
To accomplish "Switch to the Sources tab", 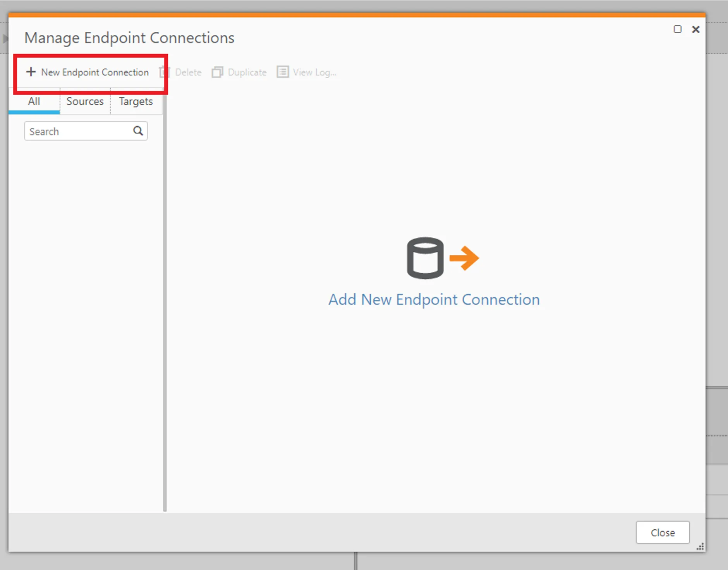I will (85, 101).
